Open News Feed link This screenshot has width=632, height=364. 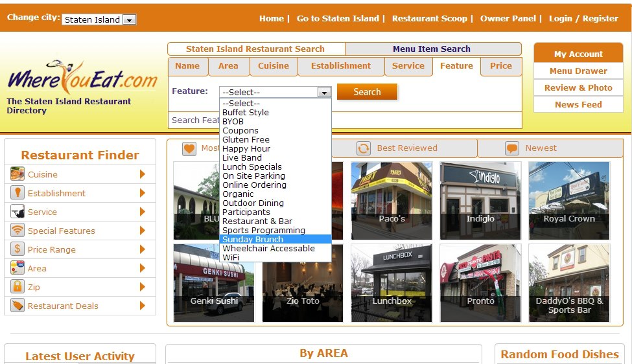tap(578, 105)
